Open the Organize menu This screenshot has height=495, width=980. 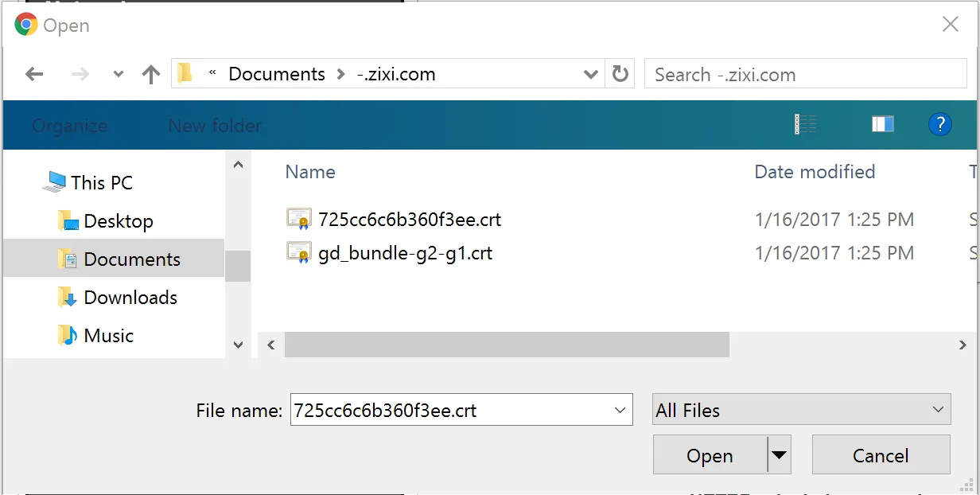click(70, 126)
